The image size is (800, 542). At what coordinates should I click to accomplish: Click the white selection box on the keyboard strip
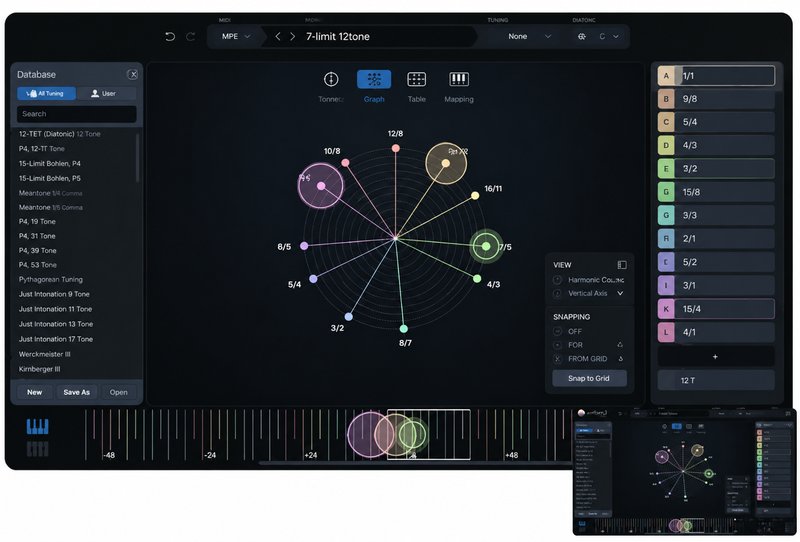pos(429,434)
